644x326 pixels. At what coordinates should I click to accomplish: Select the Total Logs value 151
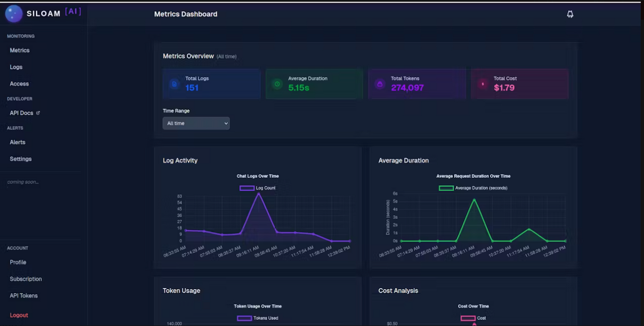click(x=192, y=88)
